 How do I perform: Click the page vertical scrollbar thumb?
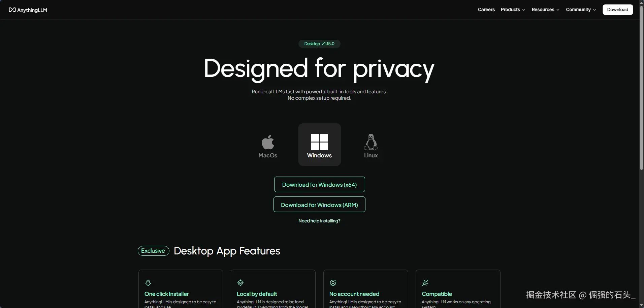641,88
